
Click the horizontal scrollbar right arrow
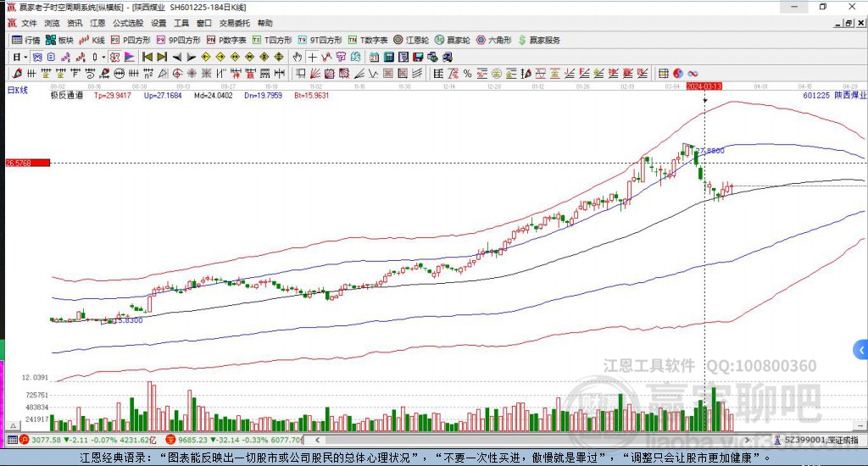click(747, 440)
